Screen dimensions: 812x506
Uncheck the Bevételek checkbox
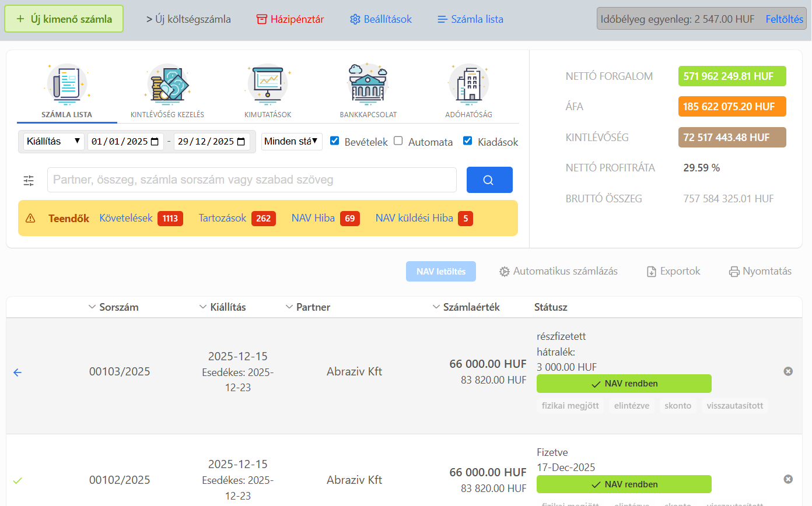pyautogui.click(x=335, y=141)
